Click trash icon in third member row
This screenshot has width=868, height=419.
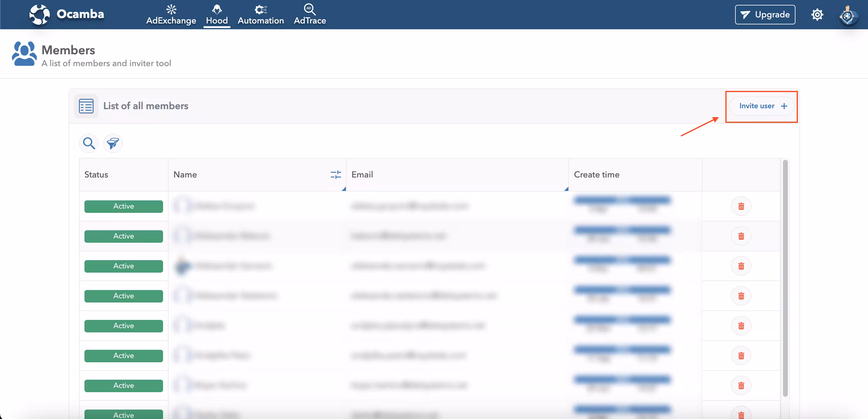[741, 266]
